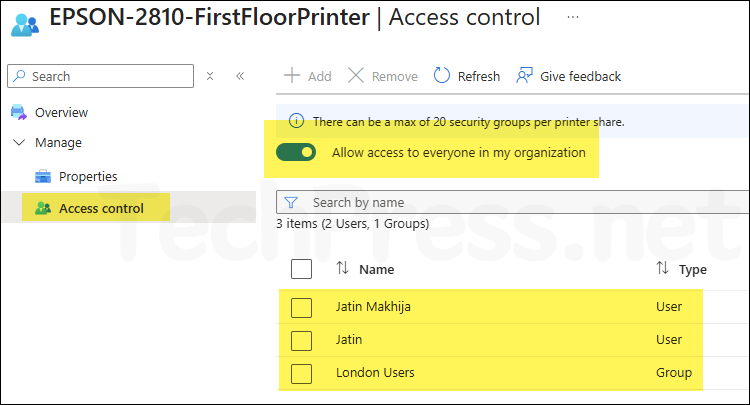This screenshot has height=405, width=750.
Task: Click the filter funnel icon
Action: [x=291, y=202]
